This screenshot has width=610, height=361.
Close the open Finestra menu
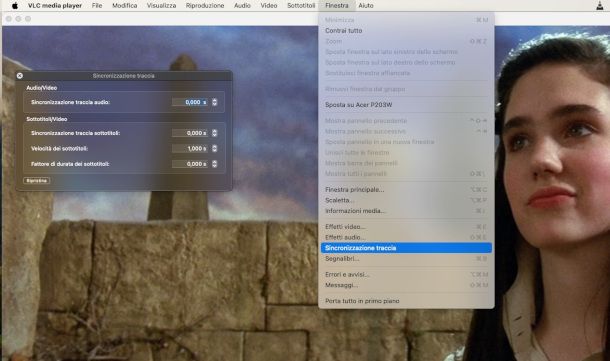pyautogui.click(x=337, y=5)
